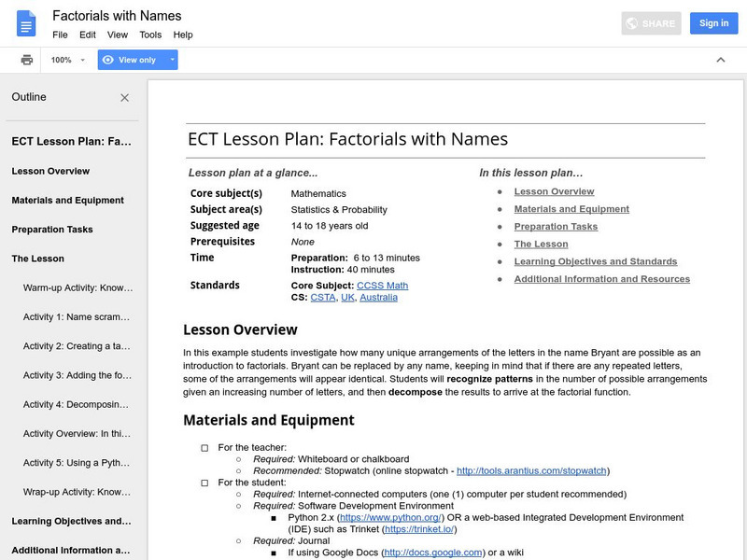Click the document title Factorials with Names

tap(117, 16)
